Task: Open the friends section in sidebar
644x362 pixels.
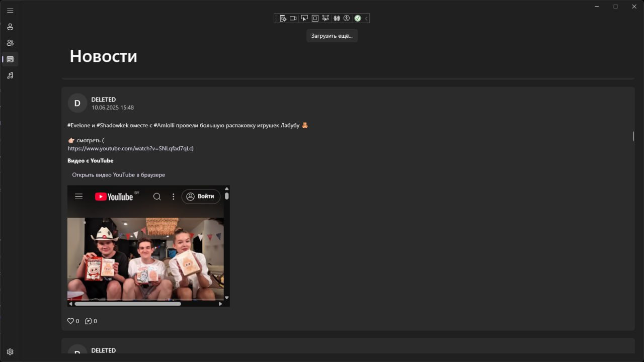Action: pos(10,43)
